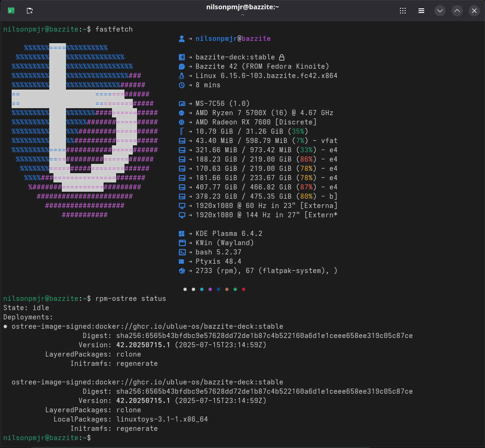Click the disk icon beside 170.63 GiB
The image size is (485, 448).
pos(182,169)
